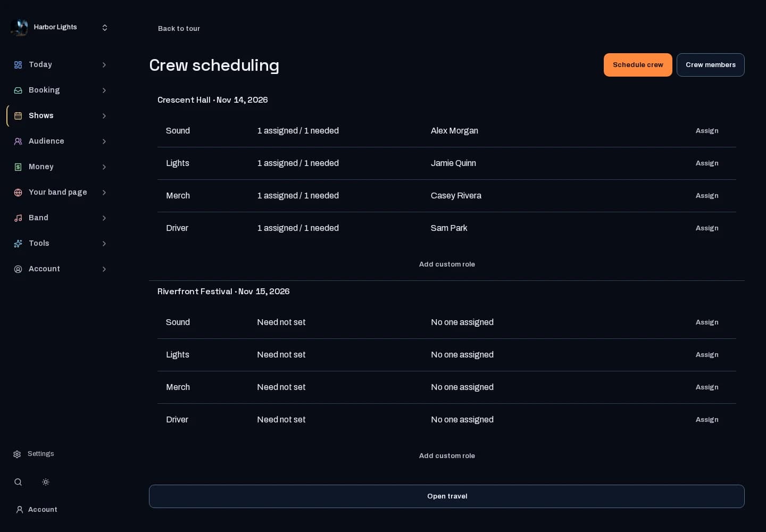Assign Driver role in Sam Park row
Image resolution: width=766 pixels, height=532 pixels.
pyautogui.click(x=707, y=228)
